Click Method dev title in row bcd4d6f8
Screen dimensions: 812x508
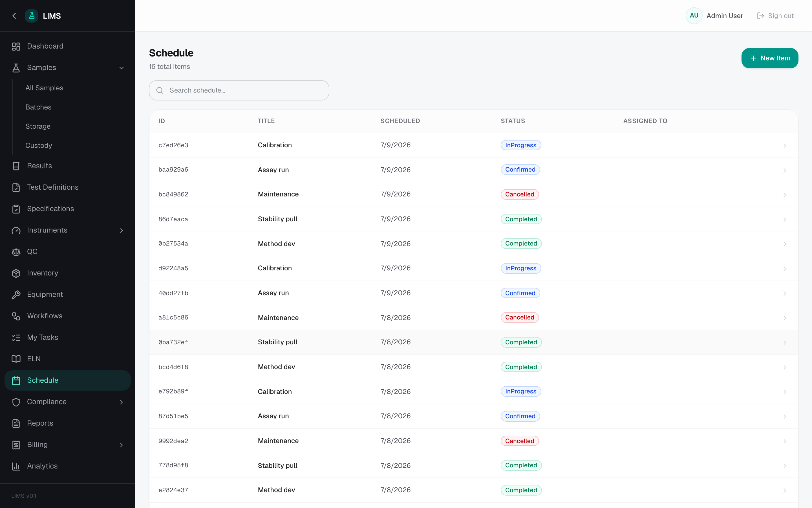pos(276,367)
